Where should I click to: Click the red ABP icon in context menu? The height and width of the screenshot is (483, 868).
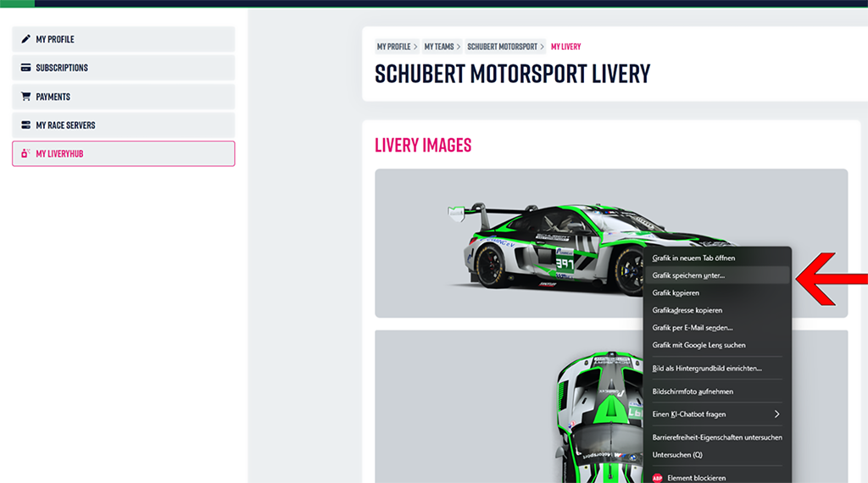coord(658,478)
